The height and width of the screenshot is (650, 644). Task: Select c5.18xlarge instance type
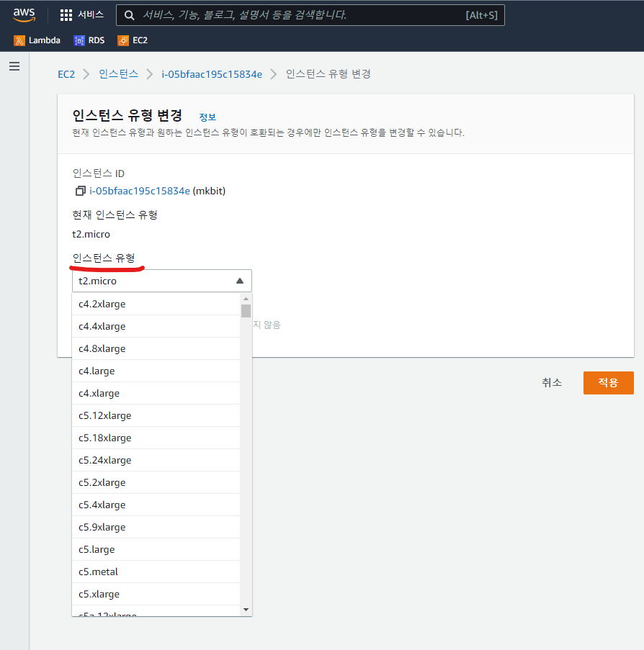[x=156, y=438]
